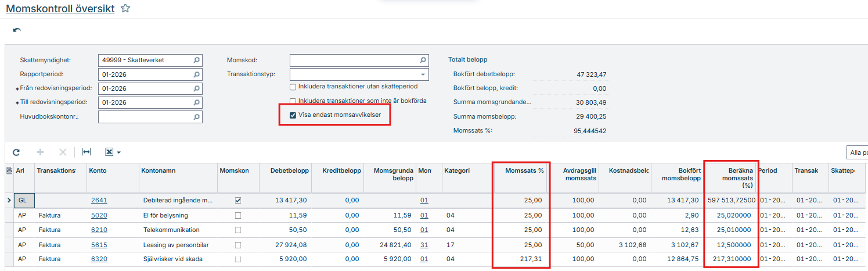Open account link 2641
The height and width of the screenshot is (271, 868).
coord(99,200)
